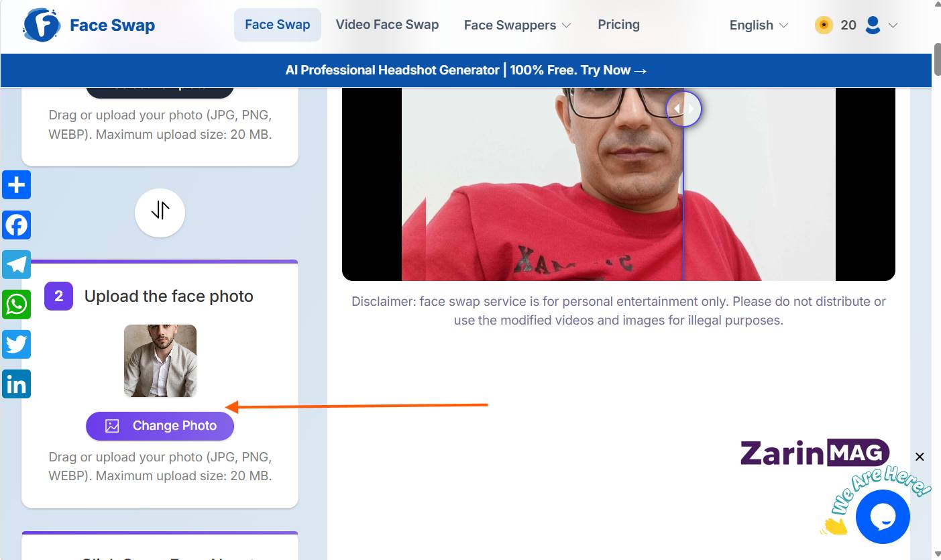Close the ZarinMAG chat popup
The image size is (941, 560).
920,457
